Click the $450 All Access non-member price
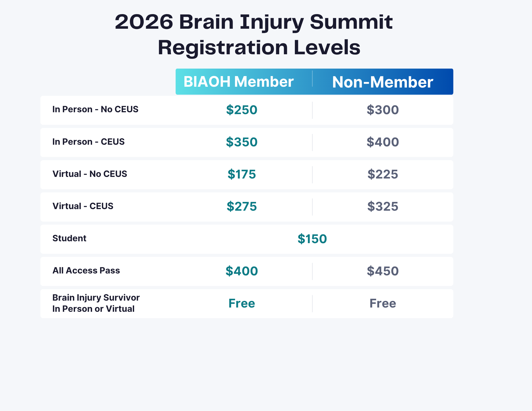The height and width of the screenshot is (411, 532). pyautogui.click(x=383, y=271)
